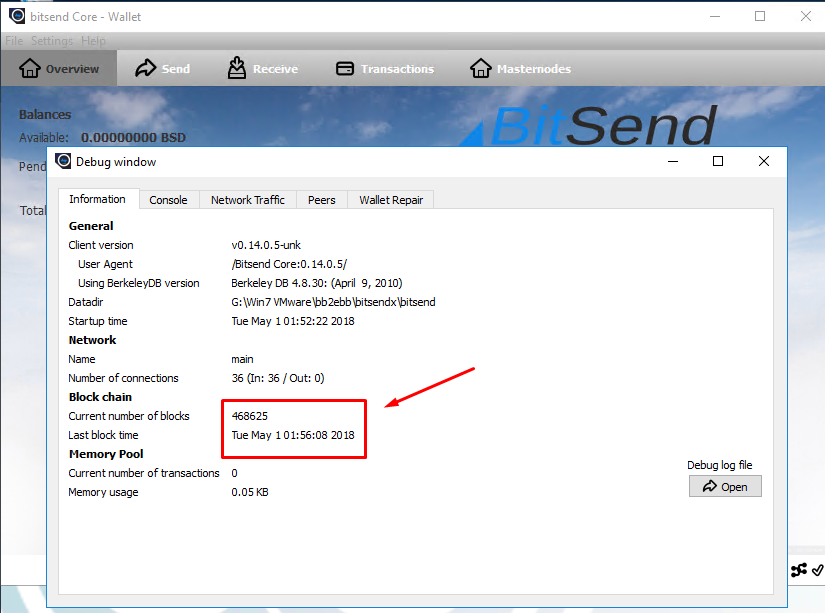The height and width of the screenshot is (613, 825).
Task: Click the Masternodes toolbar label
Action: (x=534, y=69)
